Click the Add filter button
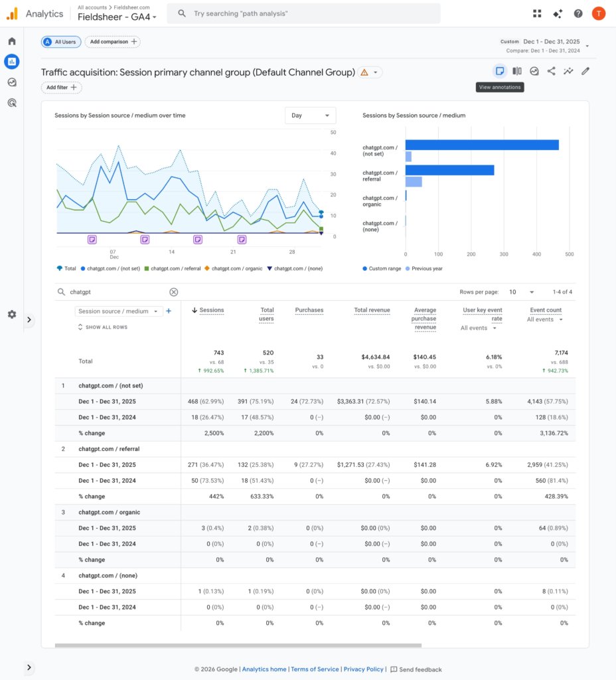616x680 pixels. tap(62, 87)
